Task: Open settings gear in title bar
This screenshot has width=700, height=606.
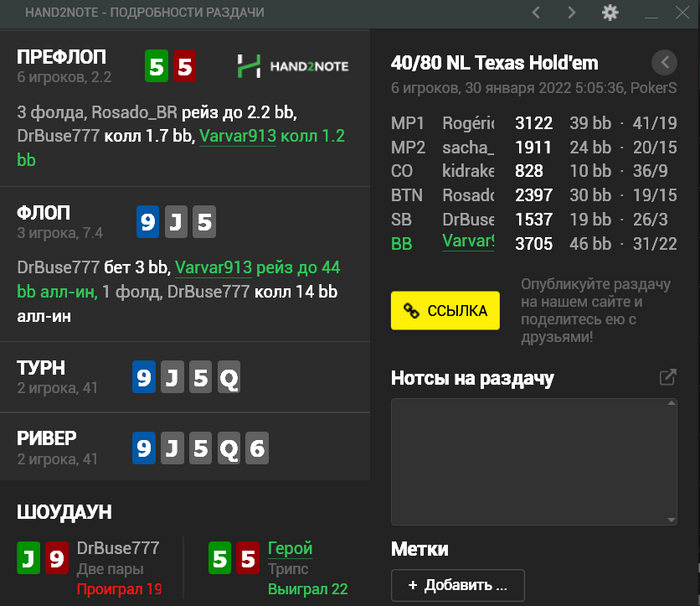Action: [x=610, y=13]
